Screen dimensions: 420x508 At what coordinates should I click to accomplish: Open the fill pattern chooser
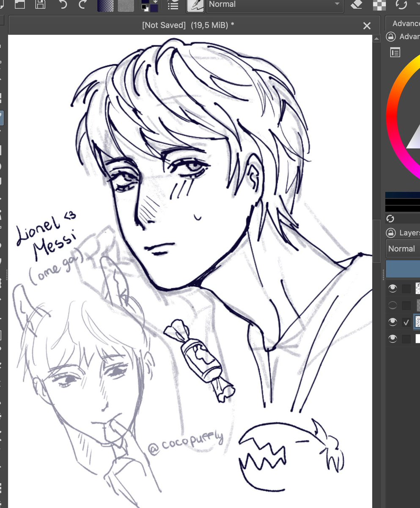(126, 6)
